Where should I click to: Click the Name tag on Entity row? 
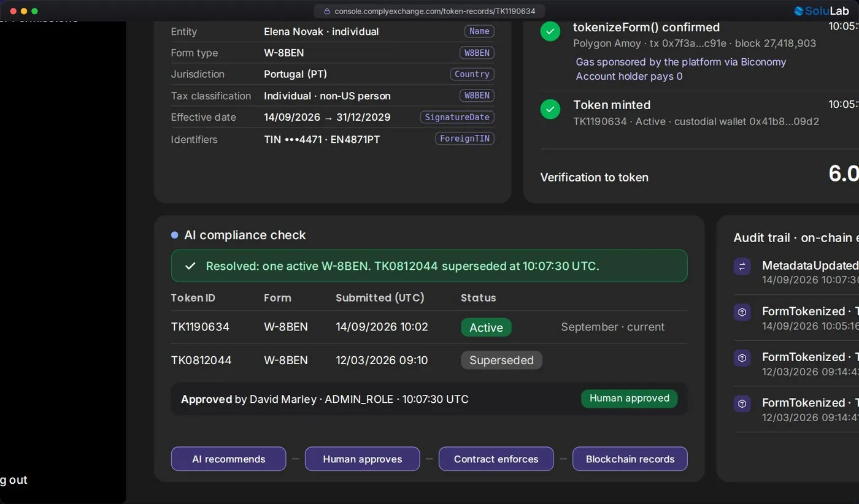479,31
